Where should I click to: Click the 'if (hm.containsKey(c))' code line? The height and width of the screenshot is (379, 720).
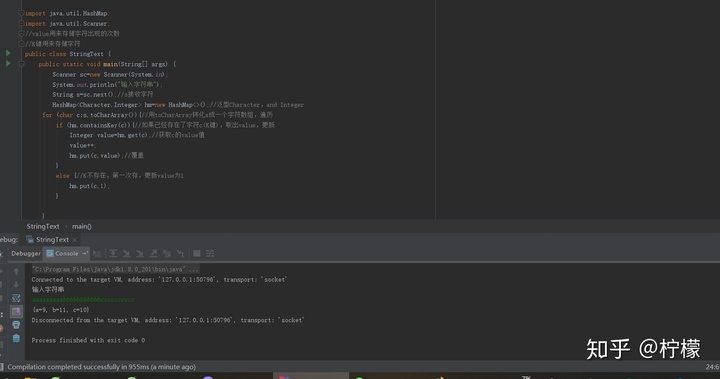tap(165, 124)
